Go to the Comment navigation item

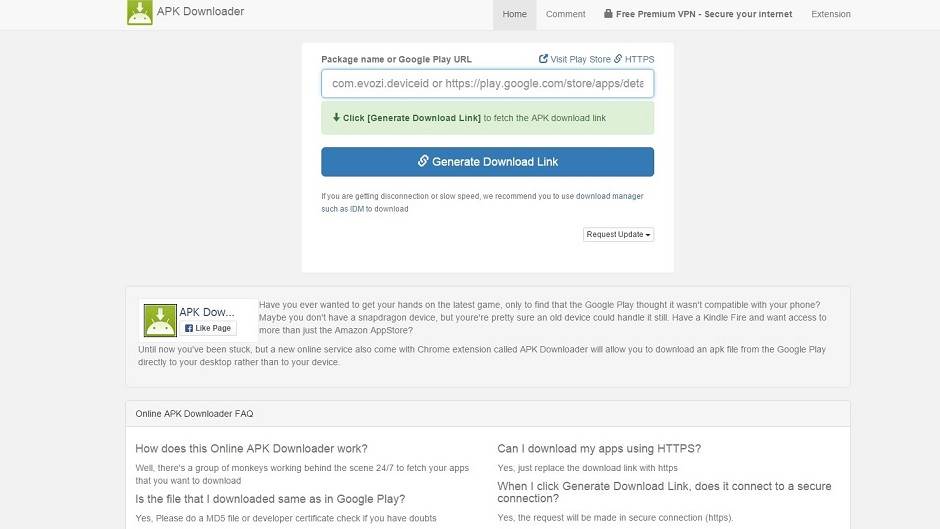[x=565, y=14]
